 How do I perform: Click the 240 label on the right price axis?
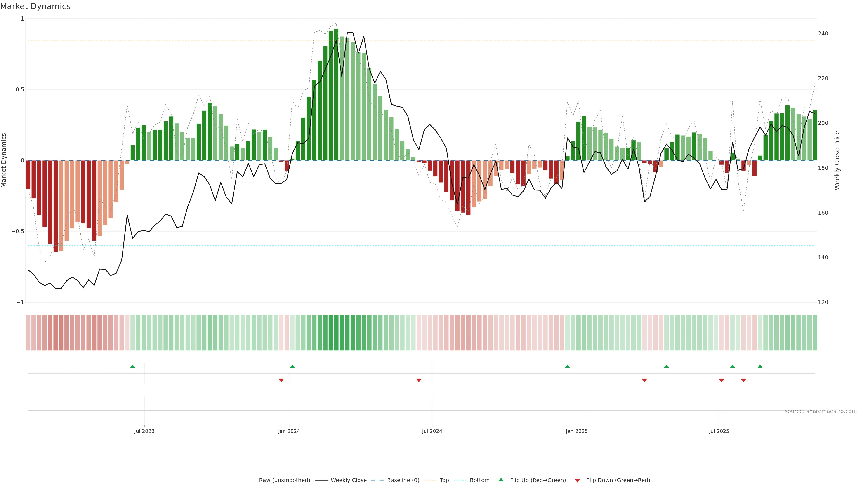823,34
